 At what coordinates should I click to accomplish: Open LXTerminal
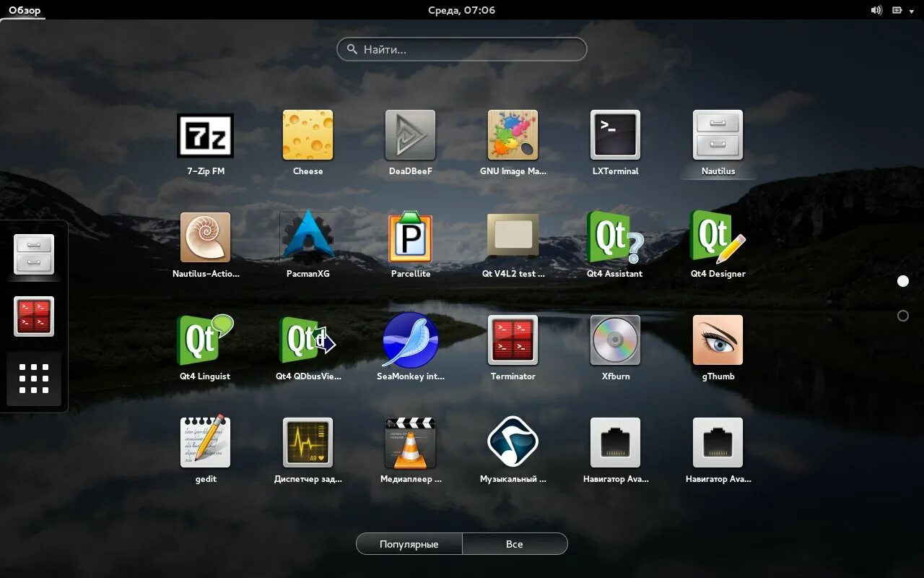615,134
